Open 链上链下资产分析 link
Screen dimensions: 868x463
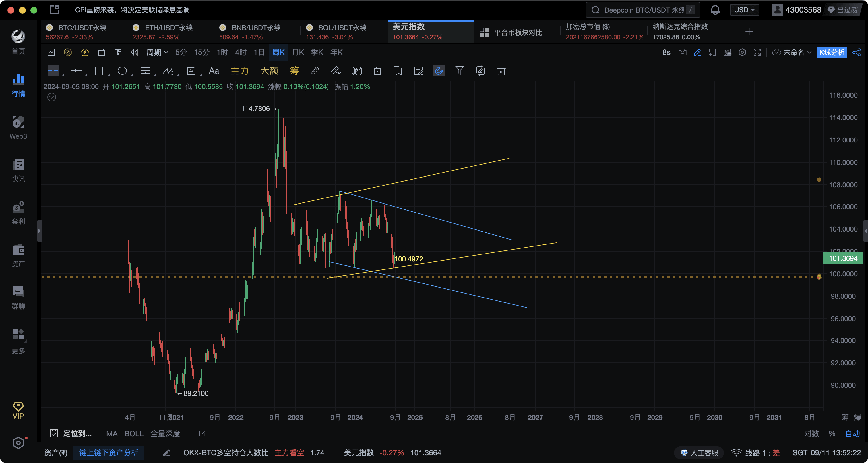click(108, 453)
